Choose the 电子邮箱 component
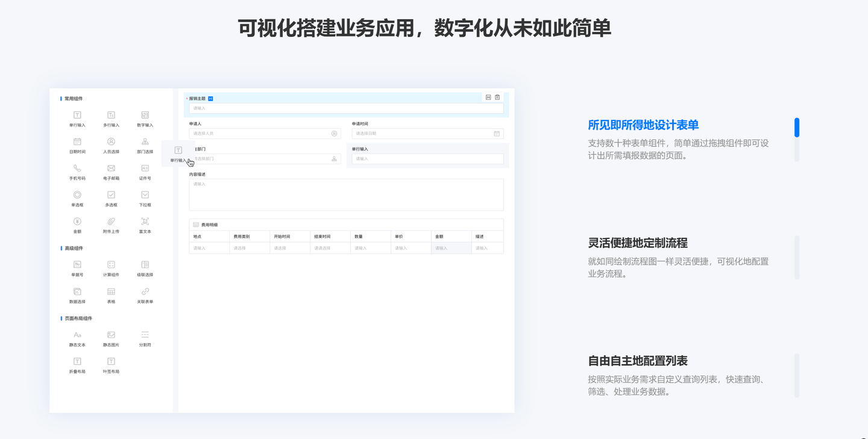The image size is (868, 439). (x=111, y=172)
